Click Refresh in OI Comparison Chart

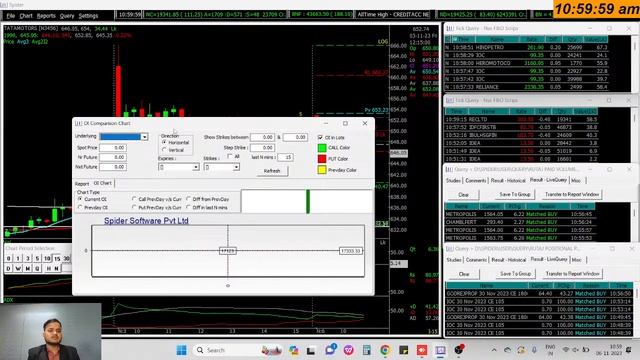pos(272,171)
